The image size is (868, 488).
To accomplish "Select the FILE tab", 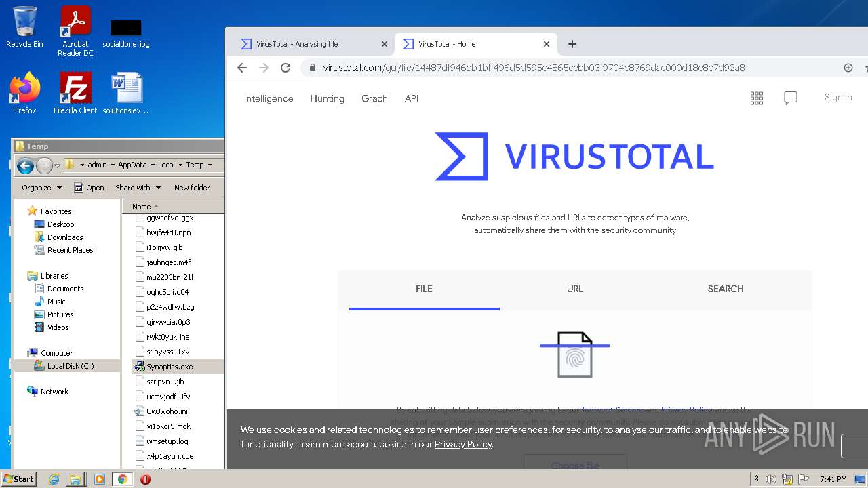I will (424, 289).
